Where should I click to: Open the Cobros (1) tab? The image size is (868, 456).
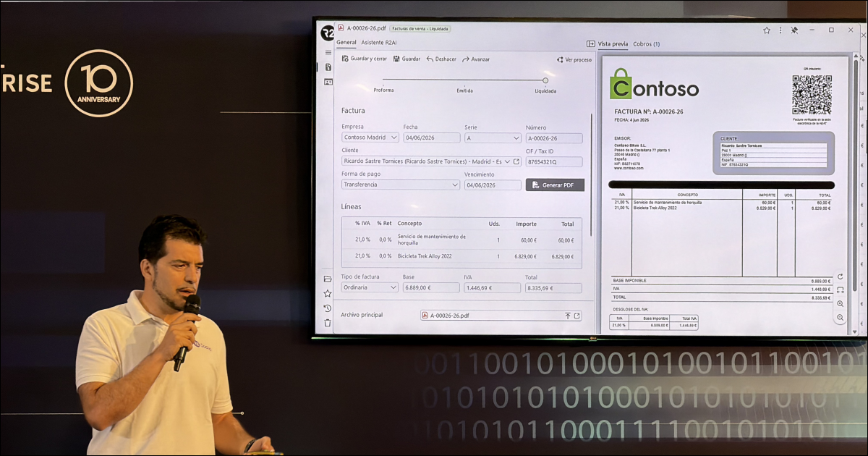[x=647, y=44]
